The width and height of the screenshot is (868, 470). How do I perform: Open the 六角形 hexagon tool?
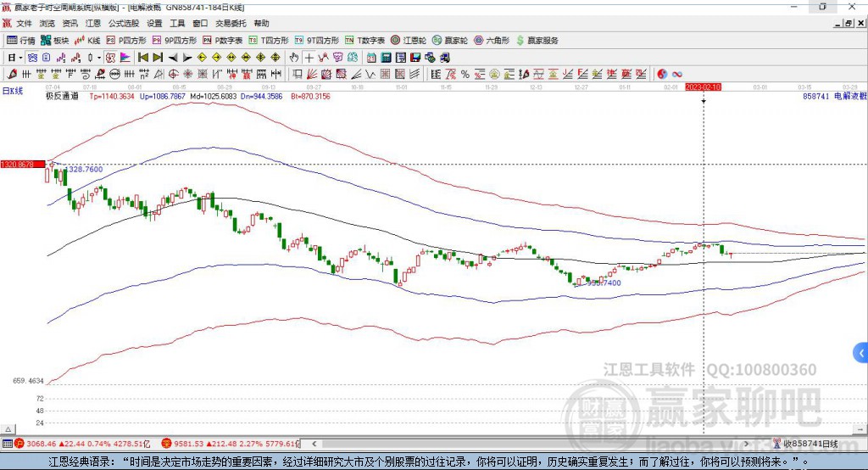[x=492, y=41]
